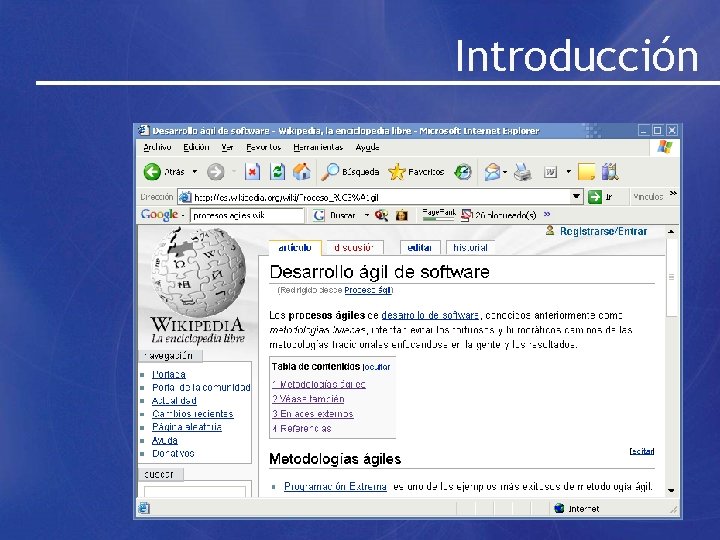Open the Cambios recientes link
The height and width of the screenshot is (540, 720).
(192, 414)
